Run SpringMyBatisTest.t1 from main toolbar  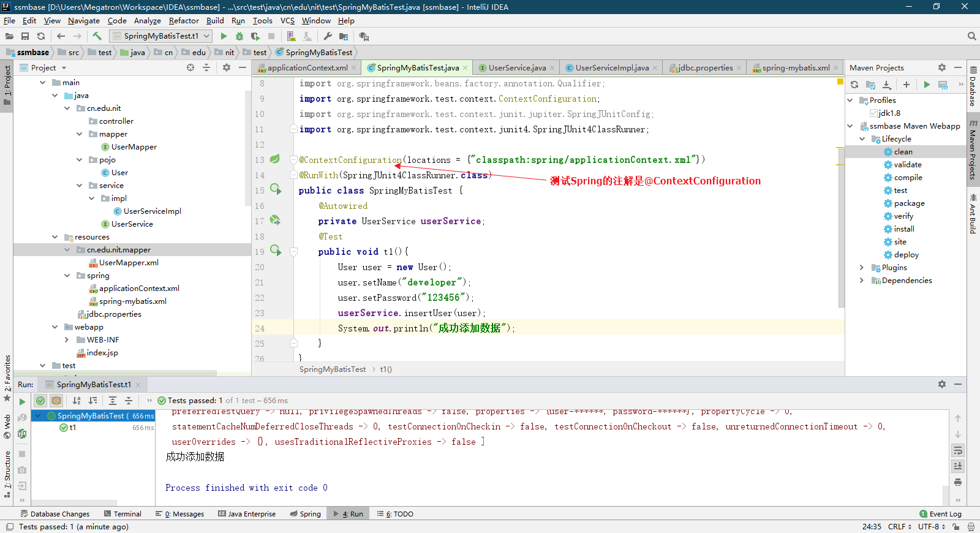click(224, 36)
